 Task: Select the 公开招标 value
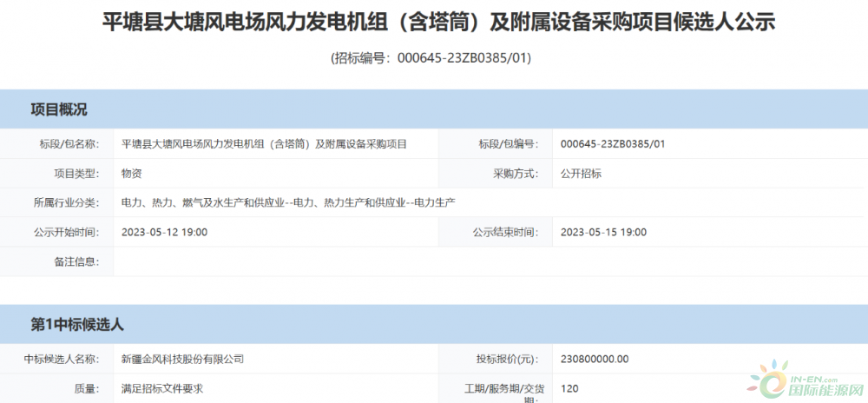581,174
